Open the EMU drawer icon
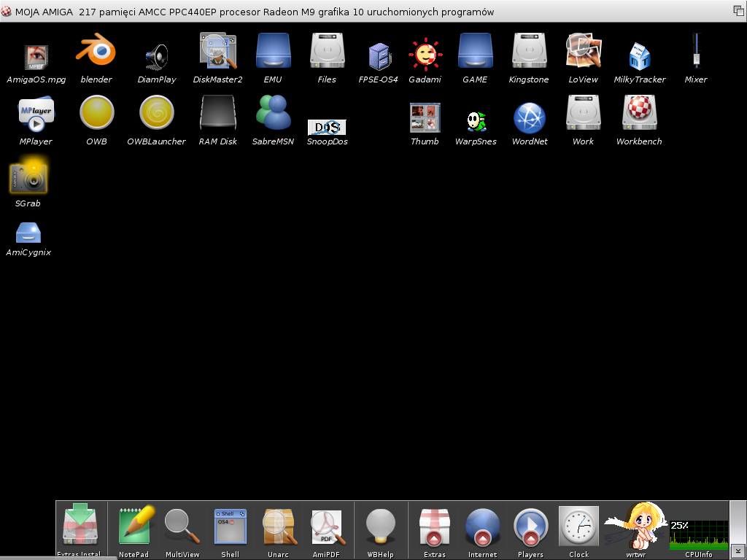Image resolution: width=747 pixels, height=560 pixels. tap(273, 50)
